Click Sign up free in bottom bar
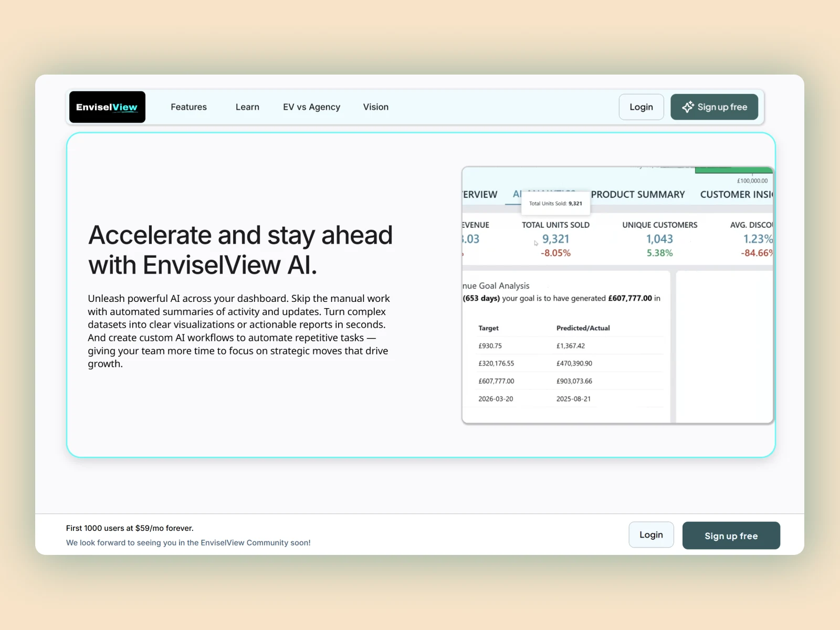This screenshot has width=840, height=630. 731,535
